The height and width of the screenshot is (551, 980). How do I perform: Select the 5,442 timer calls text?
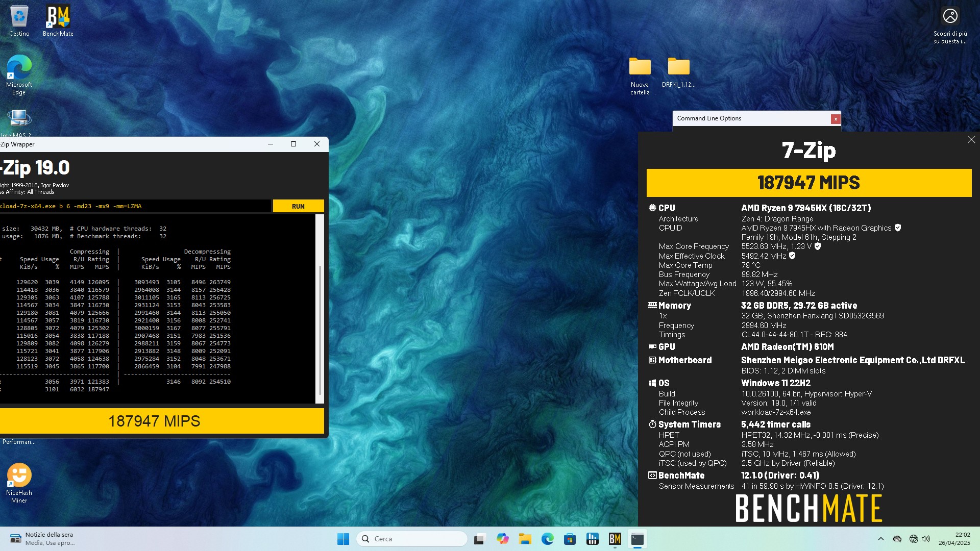click(776, 424)
